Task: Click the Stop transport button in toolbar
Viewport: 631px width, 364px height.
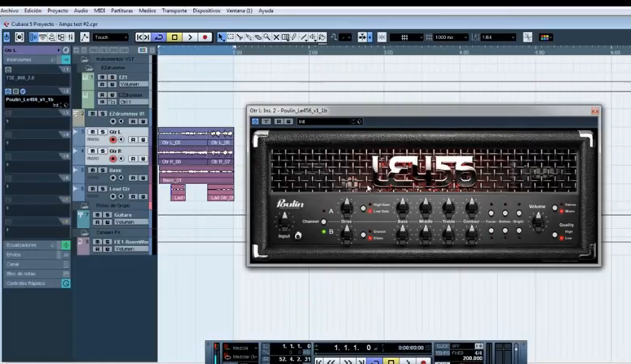Action: (174, 37)
